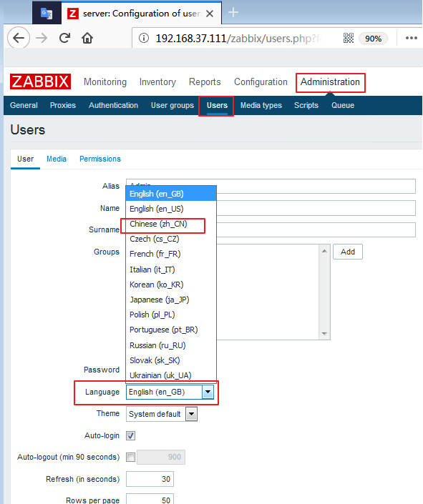Click the Language dropdown arrow
Screen dimensions: 423x504
(208, 392)
